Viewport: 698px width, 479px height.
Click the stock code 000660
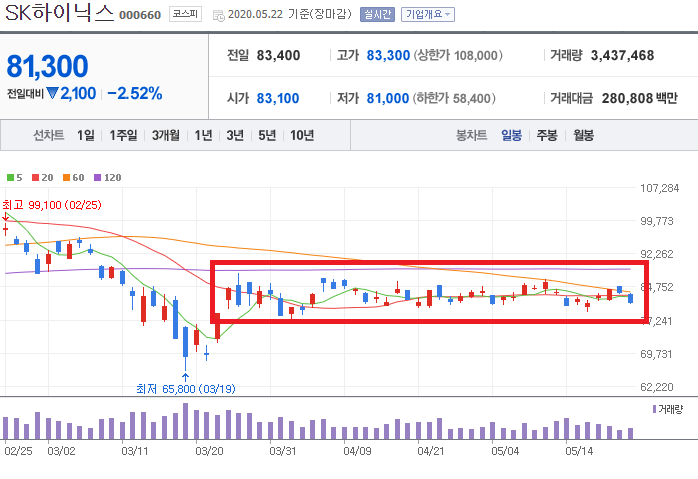pyautogui.click(x=140, y=15)
